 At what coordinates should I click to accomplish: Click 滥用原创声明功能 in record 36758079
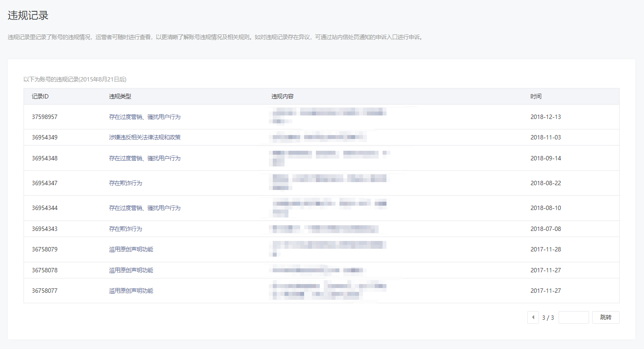tap(131, 249)
